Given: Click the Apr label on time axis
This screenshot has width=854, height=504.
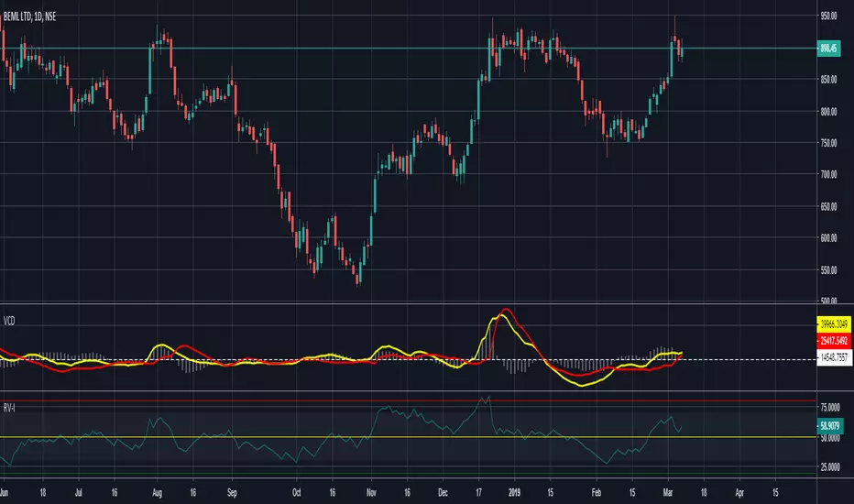Looking at the screenshot, I should coord(739,493).
